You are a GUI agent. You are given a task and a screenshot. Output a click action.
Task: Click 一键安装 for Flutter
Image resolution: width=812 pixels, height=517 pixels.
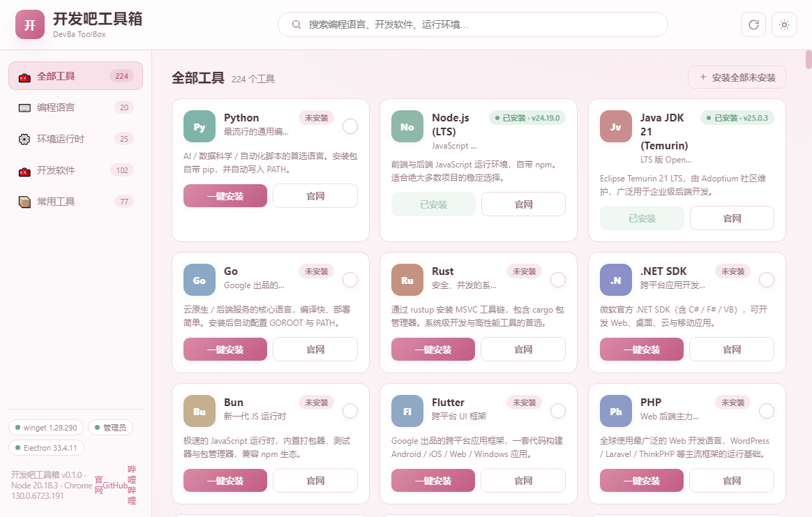(433, 480)
